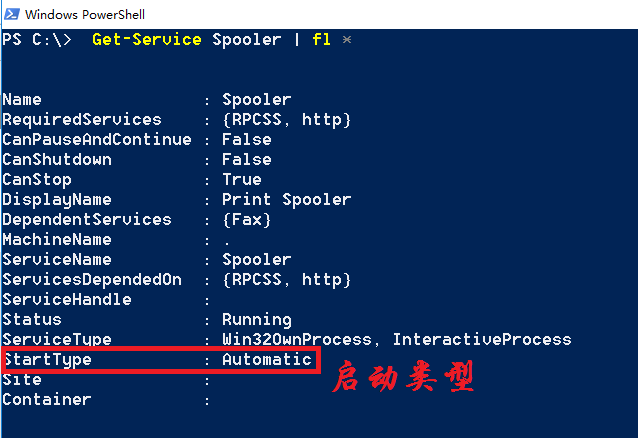
Task: Click the red Chinese annotation text
Action: tap(402, 377)
